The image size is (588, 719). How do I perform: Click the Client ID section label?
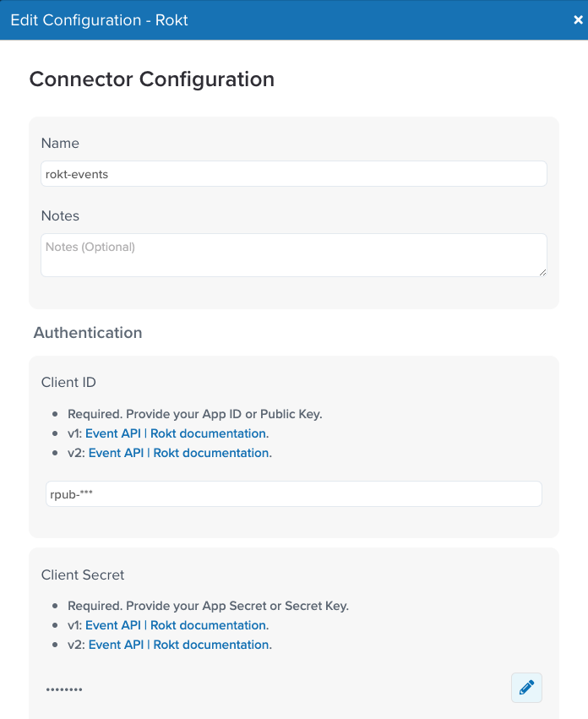(x=68, y=382)
